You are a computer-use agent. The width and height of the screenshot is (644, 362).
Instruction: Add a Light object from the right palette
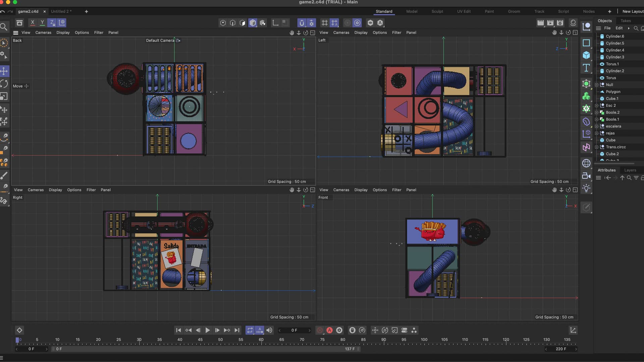point(586,188)
